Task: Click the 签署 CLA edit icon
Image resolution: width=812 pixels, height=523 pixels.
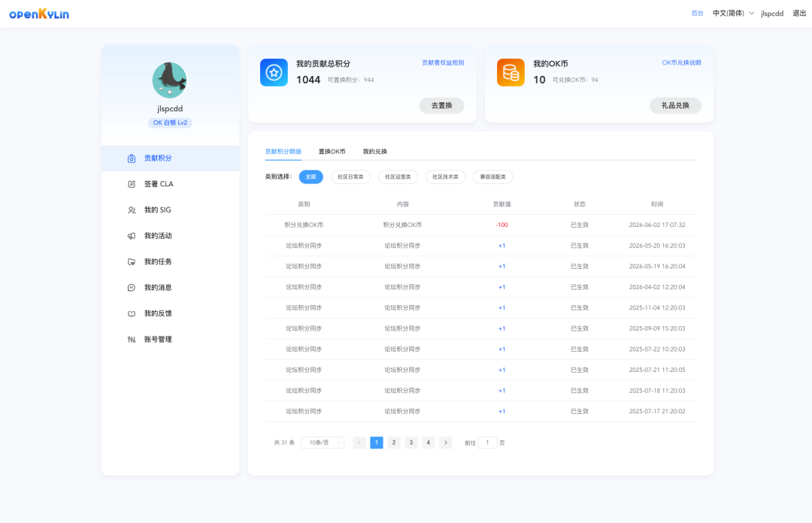Action: click(x=132, y=184)
